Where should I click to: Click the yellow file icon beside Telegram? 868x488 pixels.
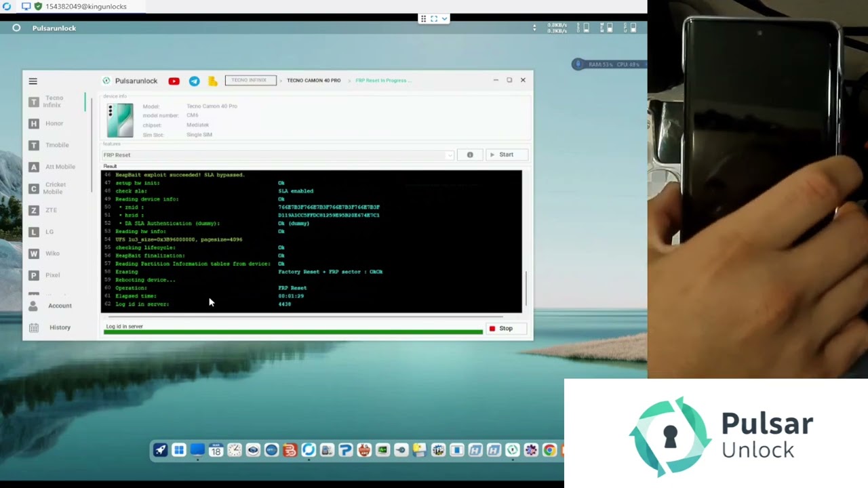tap(212, 81)
